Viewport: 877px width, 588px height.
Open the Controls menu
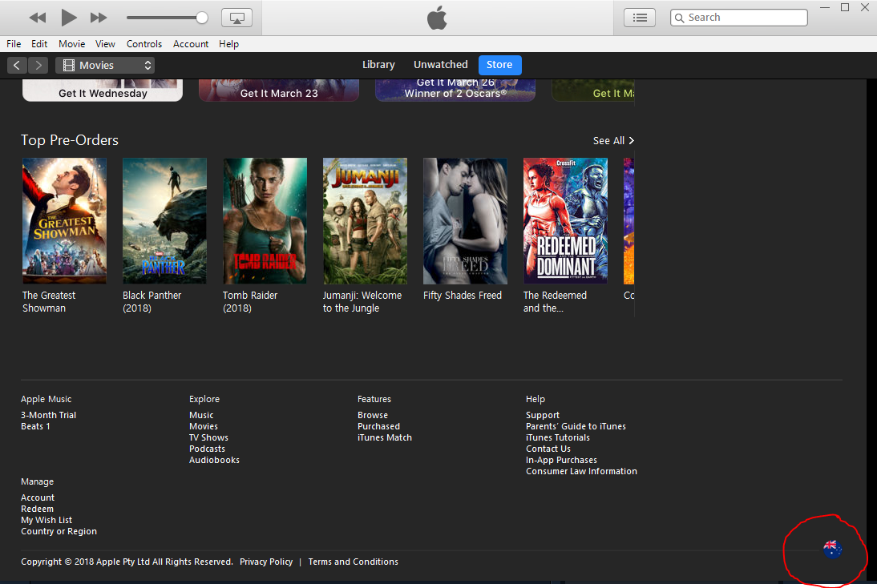144,43
